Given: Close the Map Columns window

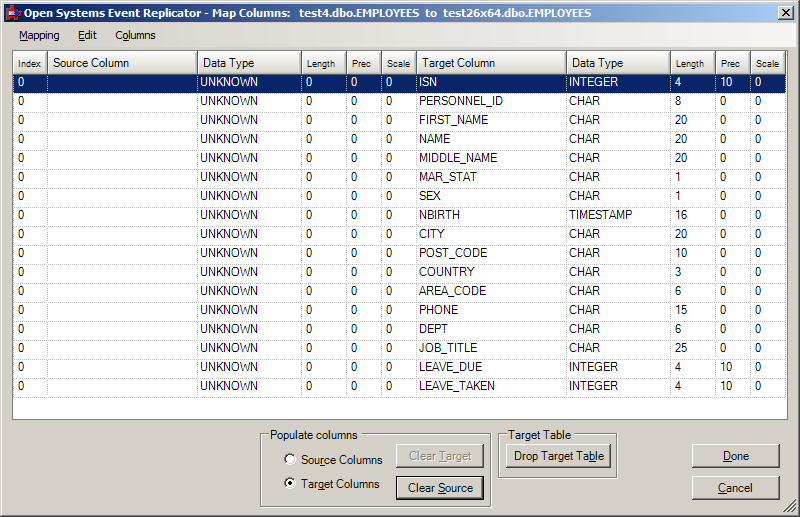Looking at the screenshot, I should [786, 13].
